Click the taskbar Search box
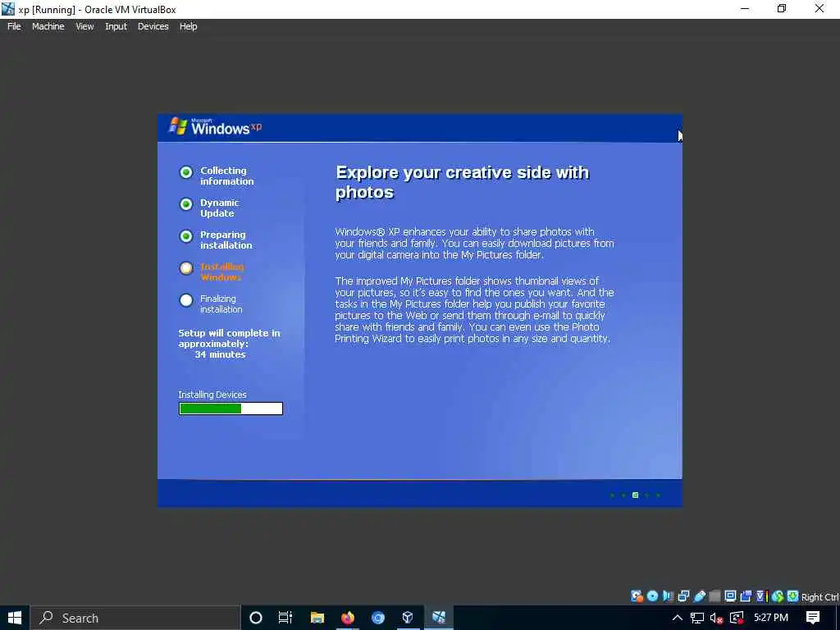840x630 pixels. click(x=135, y=618)
